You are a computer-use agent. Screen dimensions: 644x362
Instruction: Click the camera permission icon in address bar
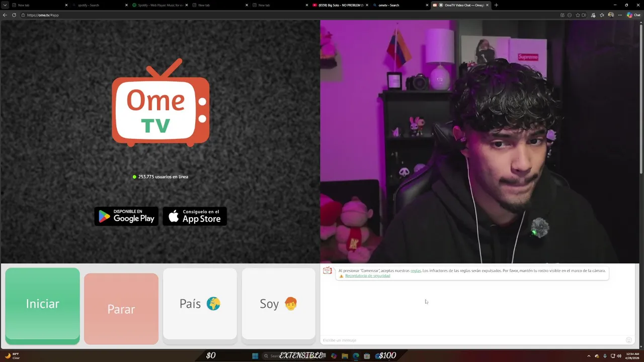pos(584,15)
